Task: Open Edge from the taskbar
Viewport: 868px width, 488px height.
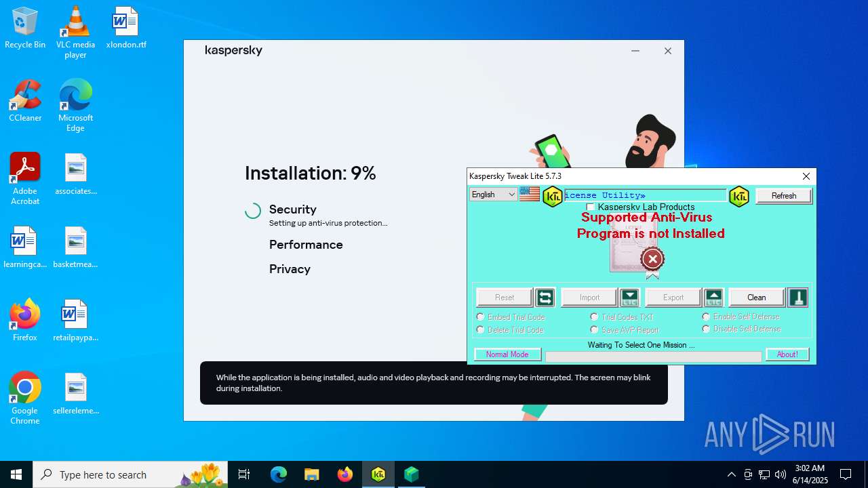Action: point(279,474)
